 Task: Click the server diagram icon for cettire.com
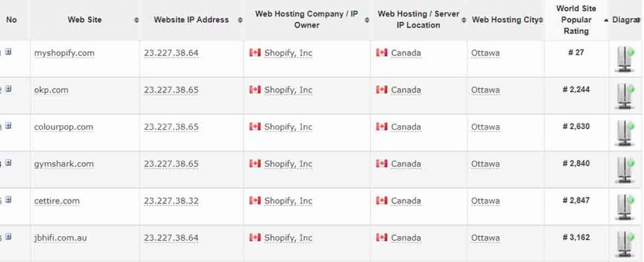point(625,208)
